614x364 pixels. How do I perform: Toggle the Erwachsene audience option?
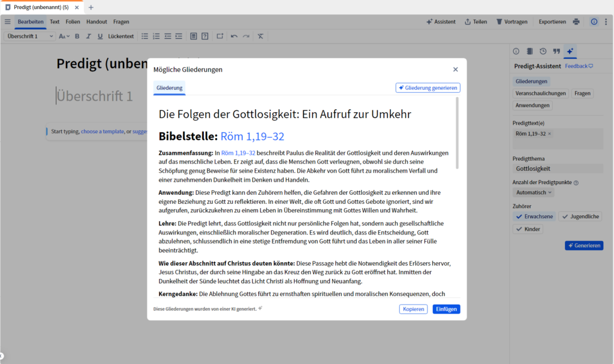pyautogui.click(x=534, y=216)
